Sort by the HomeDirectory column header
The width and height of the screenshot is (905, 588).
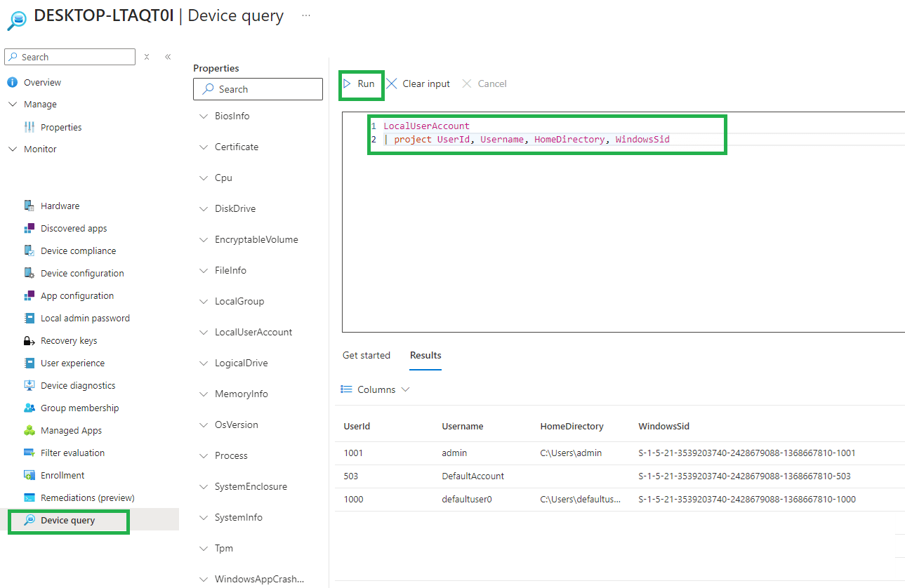572,426
